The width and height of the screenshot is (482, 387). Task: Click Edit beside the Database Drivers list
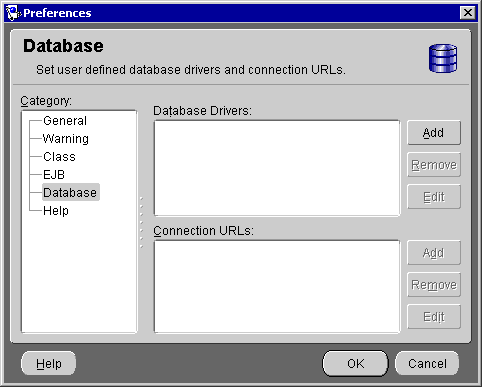click(434, 197)
